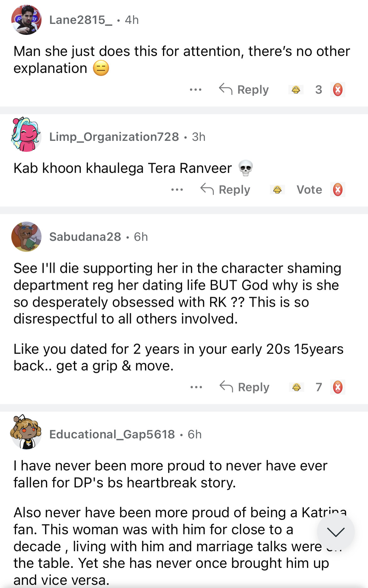The width and height of the screenshot is (368, 588).
Task: Reply to Sabudana28's comment
Action: (245, 387)
